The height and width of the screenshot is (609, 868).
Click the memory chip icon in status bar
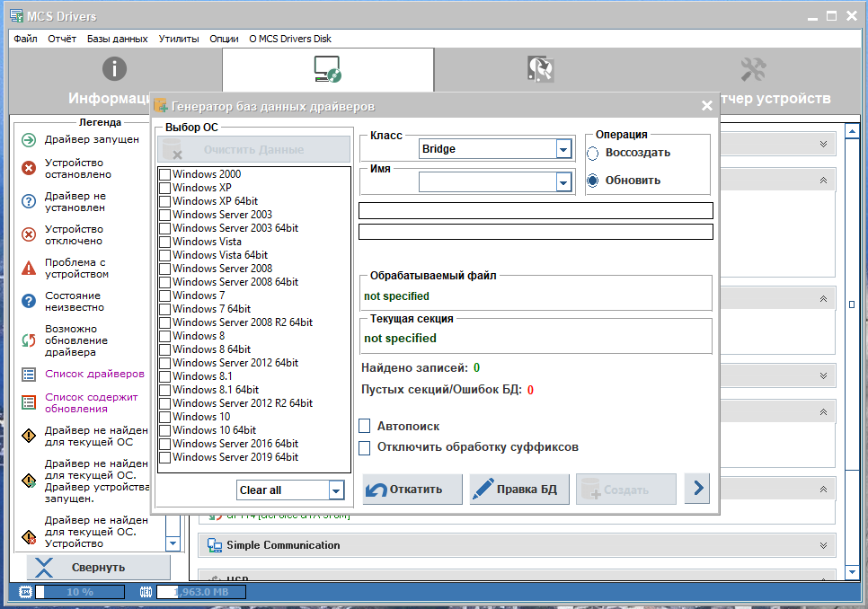point(146,593)
